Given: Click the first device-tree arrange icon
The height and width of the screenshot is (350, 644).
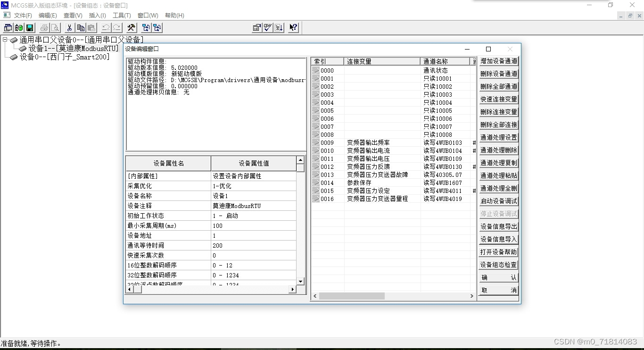Looking at the screenshot, I should click(146, 28).
